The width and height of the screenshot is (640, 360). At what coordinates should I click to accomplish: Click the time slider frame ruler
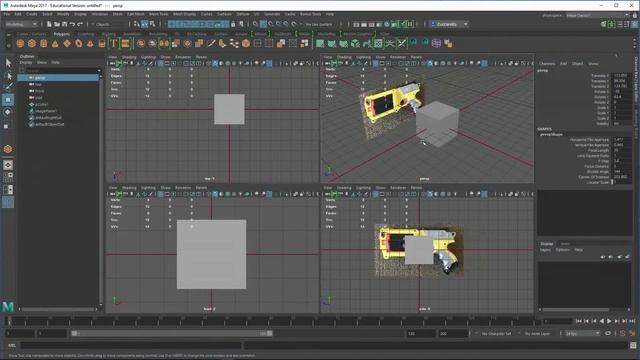272,321
